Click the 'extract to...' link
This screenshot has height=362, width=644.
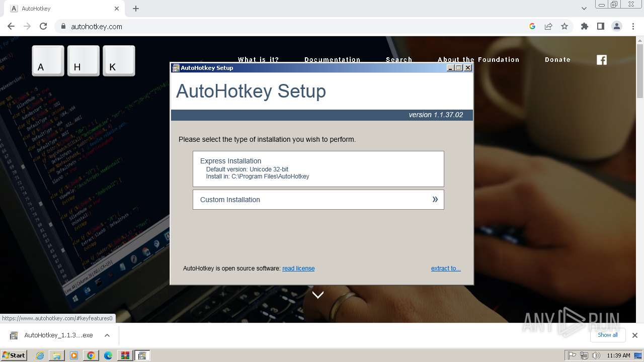(446, 268)
